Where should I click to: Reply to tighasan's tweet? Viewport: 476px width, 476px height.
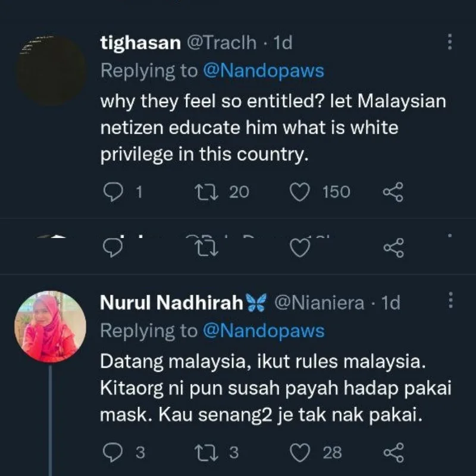coord(112,192)
